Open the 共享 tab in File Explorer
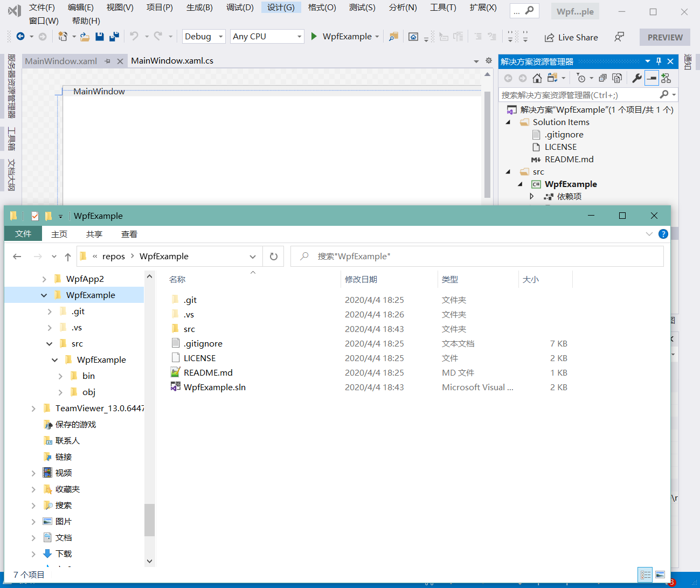 click(94, 234)
